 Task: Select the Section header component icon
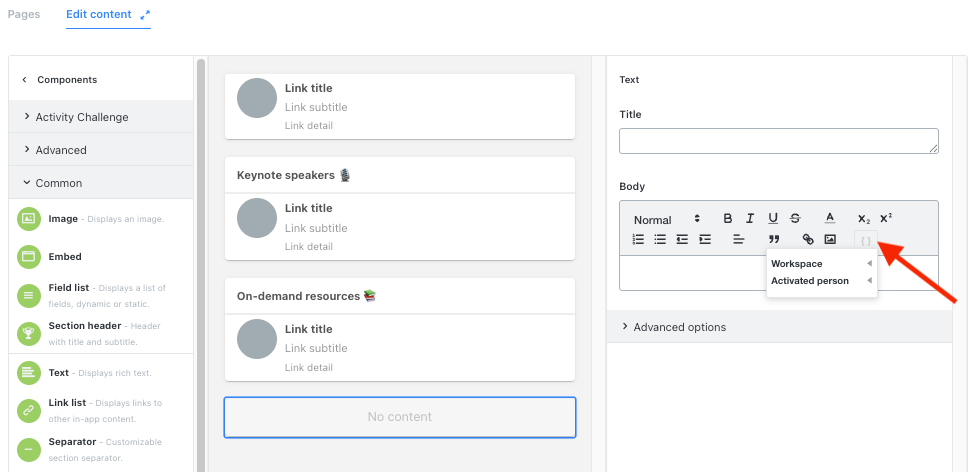(x=28, y=334)
